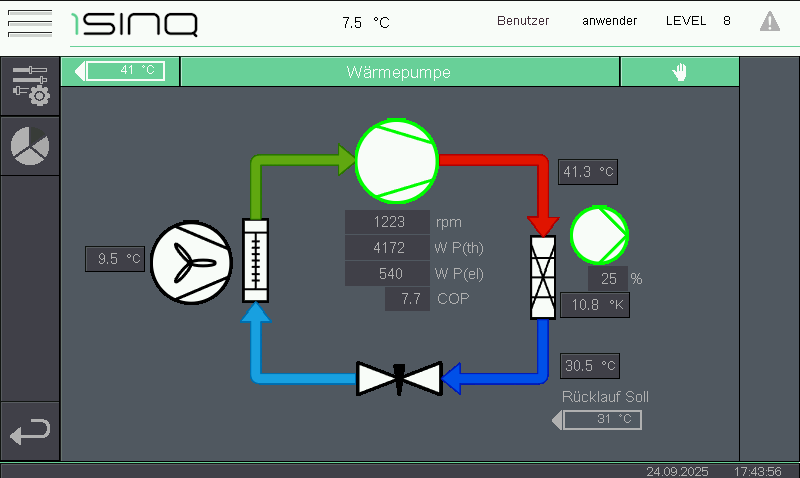The width and height of the screenshot is (800, 478).
Task: Click the Wärmepumpe header tab
Action: pos(399,72)
